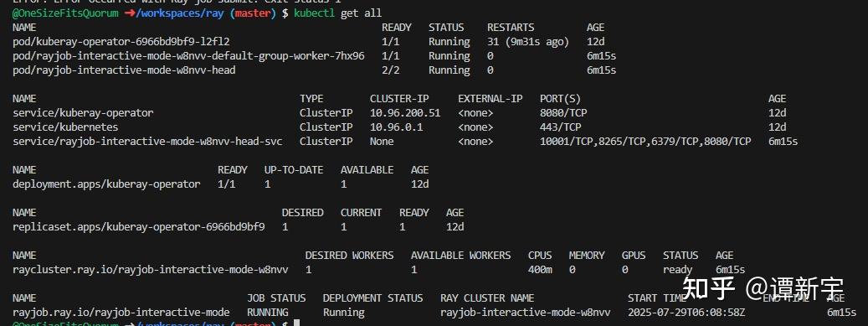Viewport: 868px width, 326px height.
Task: Click 8080/TCP port of service/kuberay-operator
Action: pyautogui.click(x=563, y=113)
